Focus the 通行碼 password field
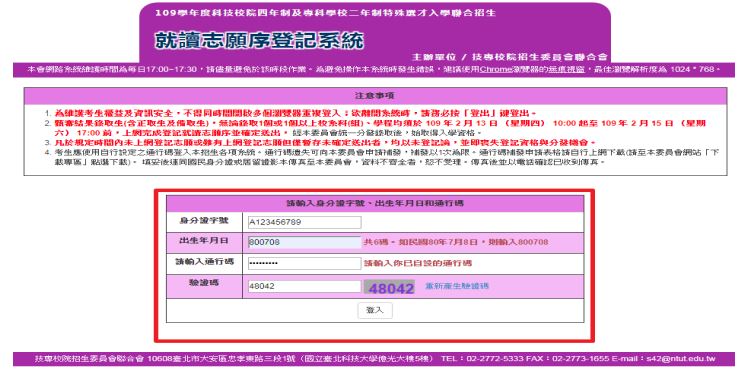Viewport: 749px width, 385px height. 304,263
